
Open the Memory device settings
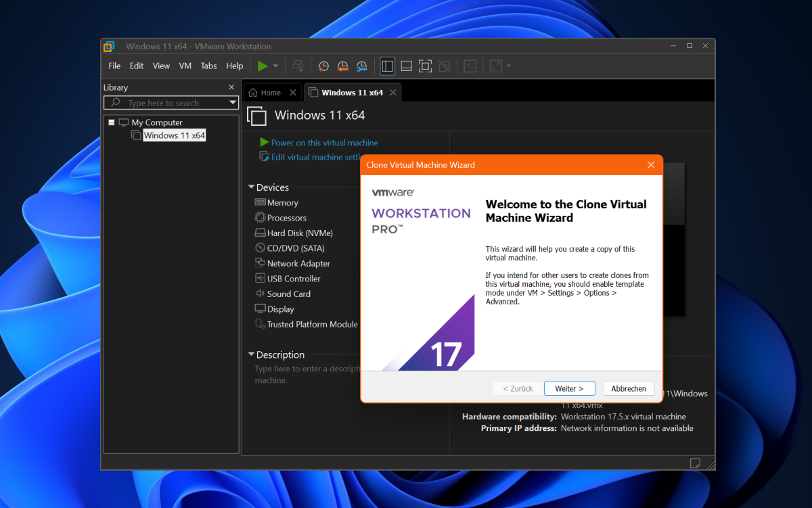[x=281, y=202]
